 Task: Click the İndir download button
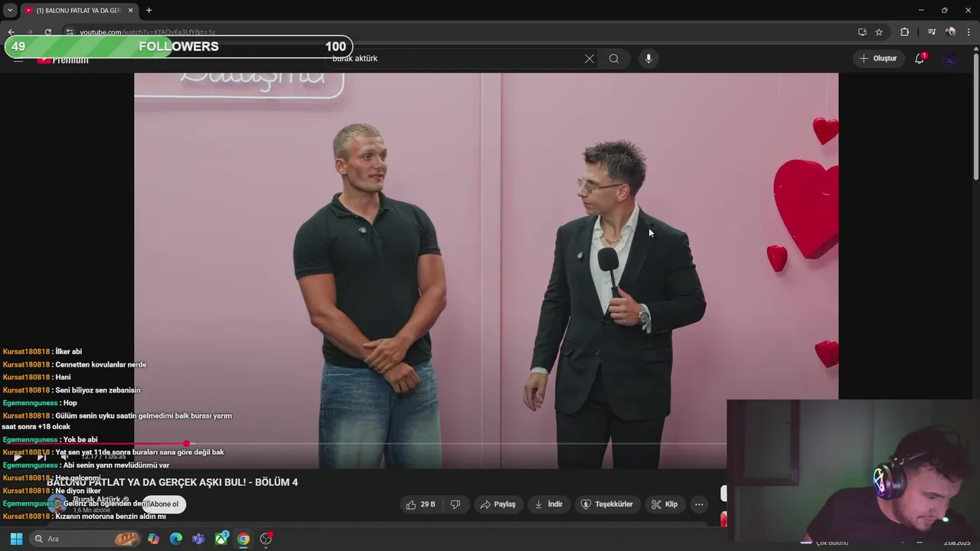548,504
